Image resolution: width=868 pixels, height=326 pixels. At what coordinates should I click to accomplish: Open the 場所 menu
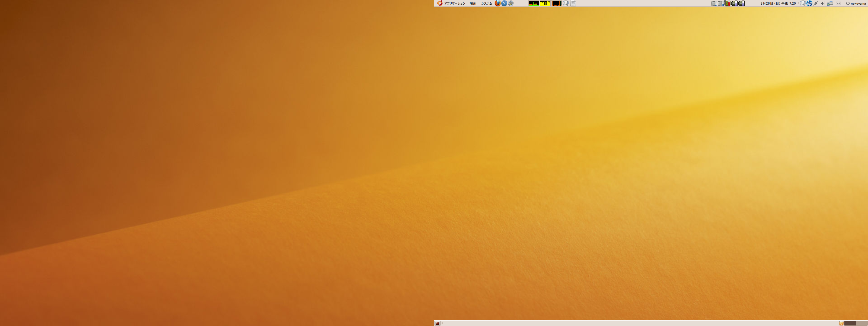[473, 3]
